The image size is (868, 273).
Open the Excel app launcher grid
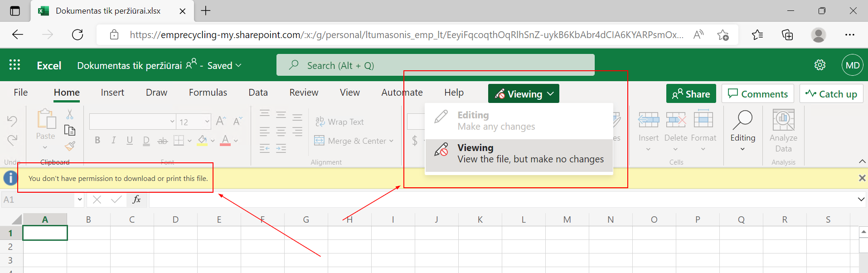click(15, 65)
